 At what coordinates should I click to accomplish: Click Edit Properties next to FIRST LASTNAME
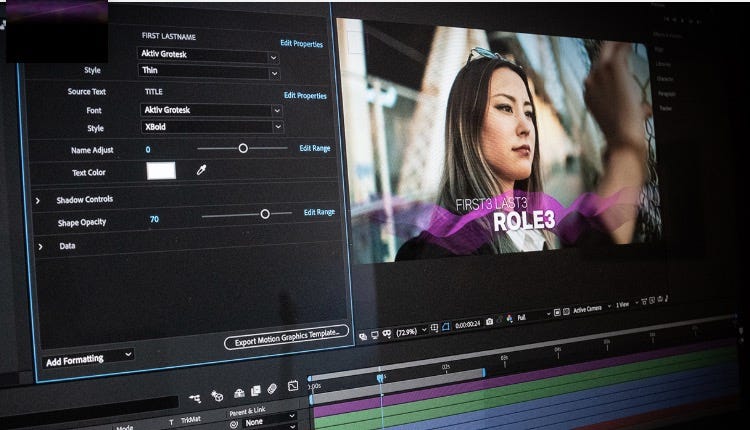point(301,44)
